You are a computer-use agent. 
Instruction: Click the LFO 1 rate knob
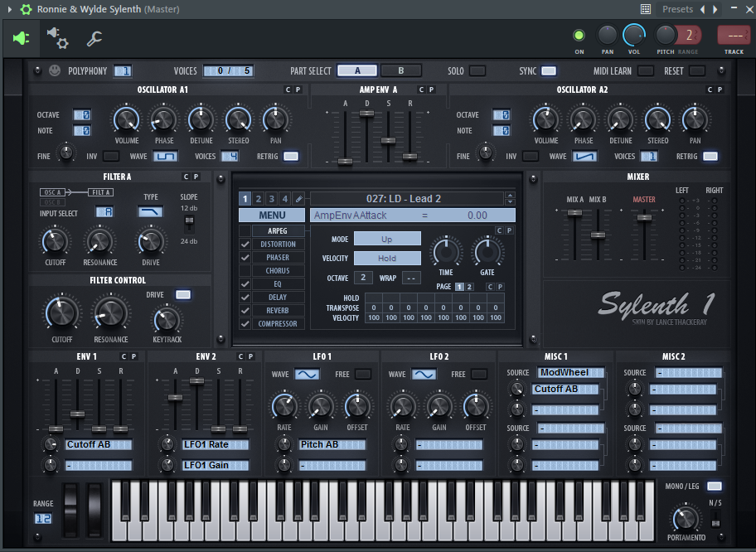coord(284,406)
